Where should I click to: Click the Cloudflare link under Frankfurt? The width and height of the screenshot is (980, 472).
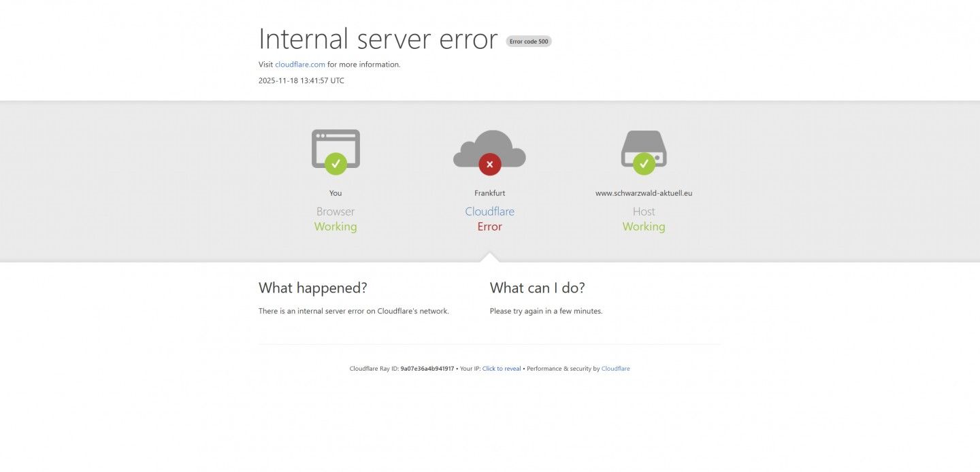[489, 212]
